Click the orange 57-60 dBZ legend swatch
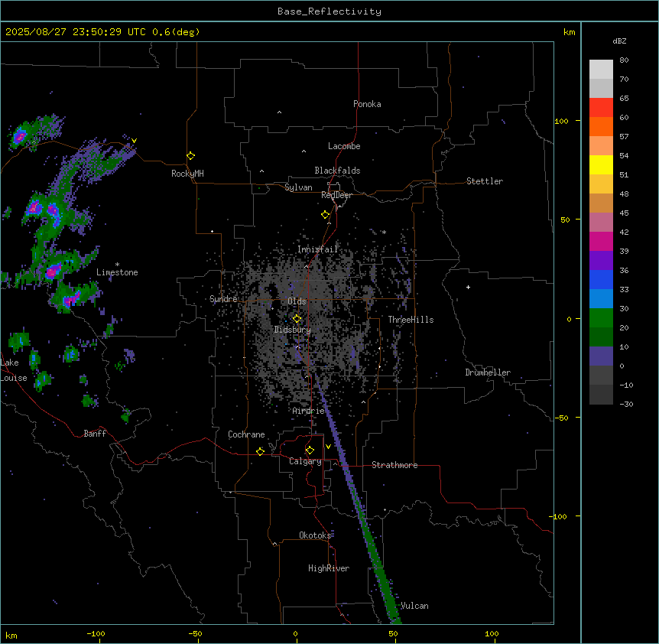The height and width of the screenshot is (644, 659). click(x=601, y=126)
